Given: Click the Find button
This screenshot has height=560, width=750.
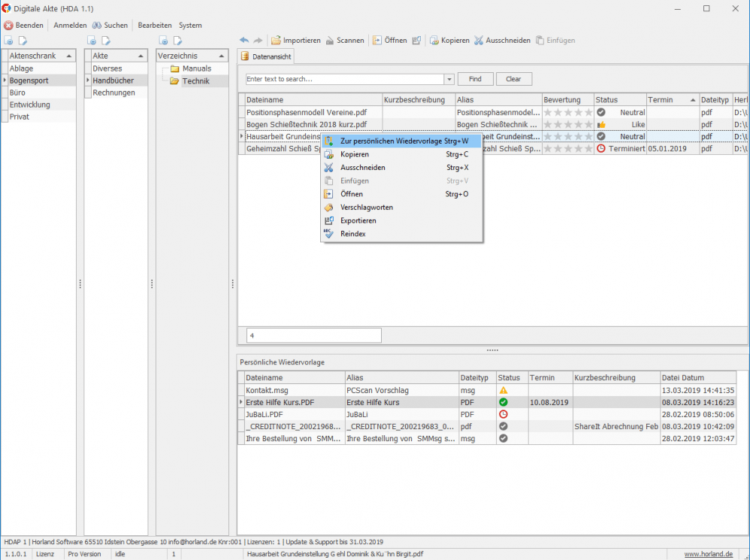Looking at the screenshot, I should point(475,79).
